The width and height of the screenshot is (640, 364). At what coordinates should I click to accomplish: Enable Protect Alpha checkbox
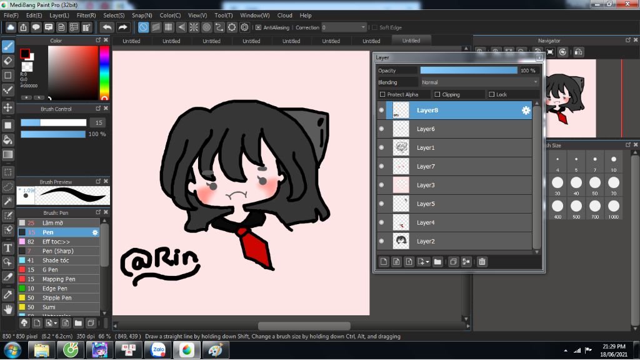coord(382,95)
